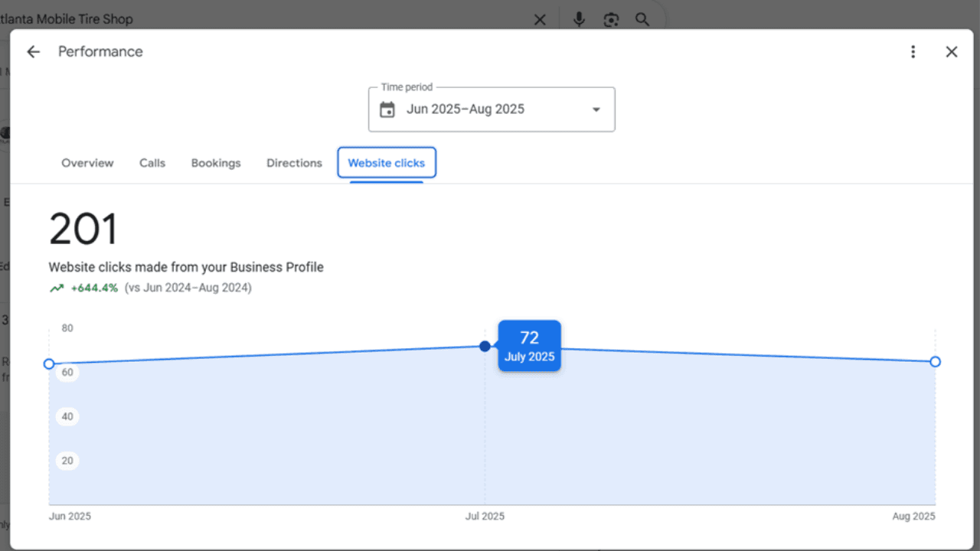Select the Jun 2025 data point on chart
Viewport: 980px width, 551px height.
50,364
